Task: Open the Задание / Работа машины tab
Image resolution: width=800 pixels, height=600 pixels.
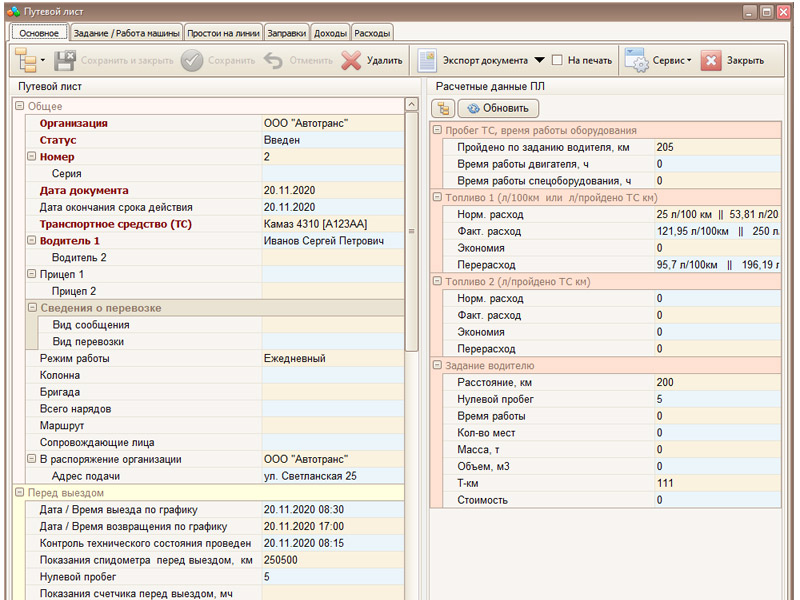Action: pos(127,33)
